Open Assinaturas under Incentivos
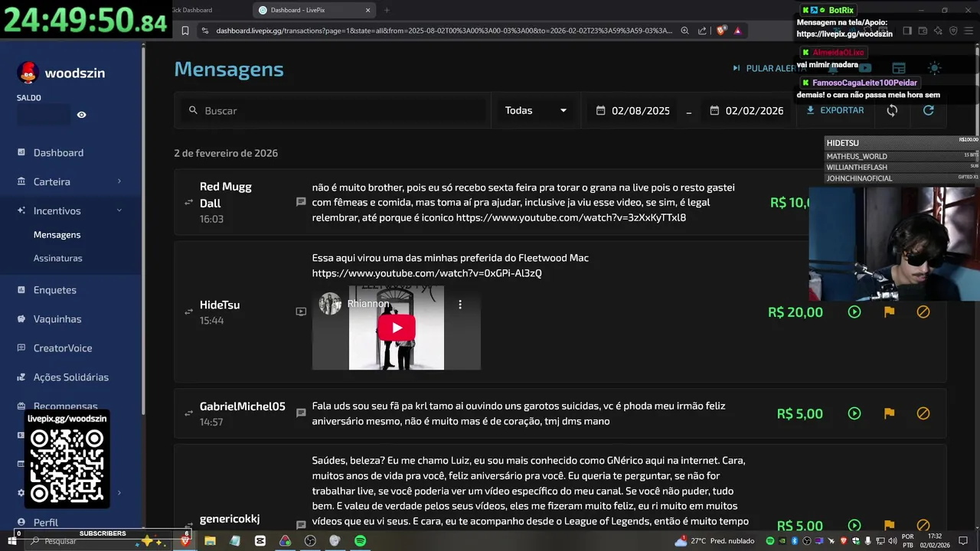 [x=57, y=258]
